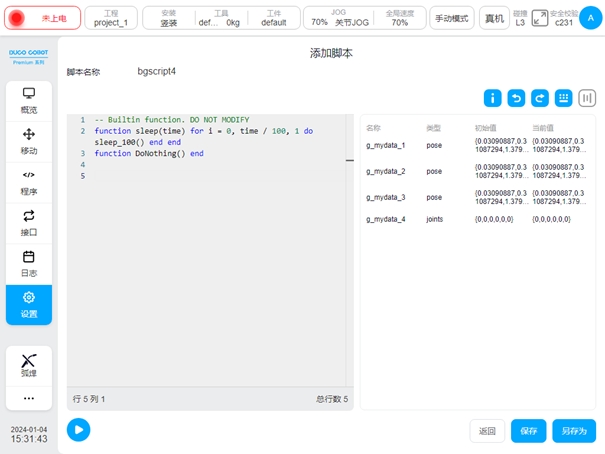Go to the 移动 move tab

(29, 141)
